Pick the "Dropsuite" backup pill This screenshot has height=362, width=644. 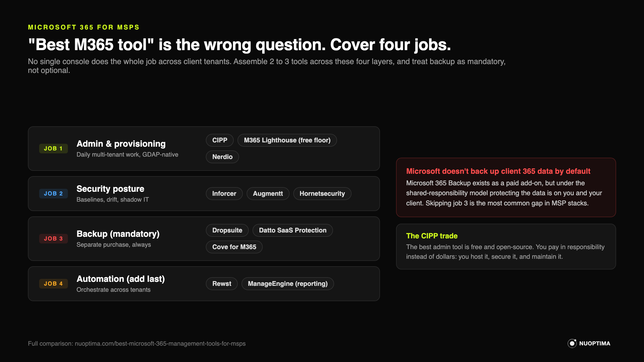(227, 230)
